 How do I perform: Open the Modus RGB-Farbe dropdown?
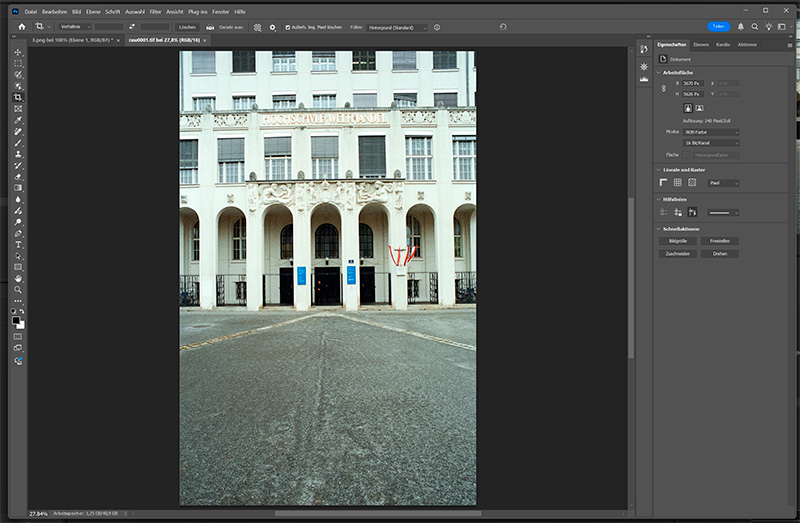coord(711,132)
